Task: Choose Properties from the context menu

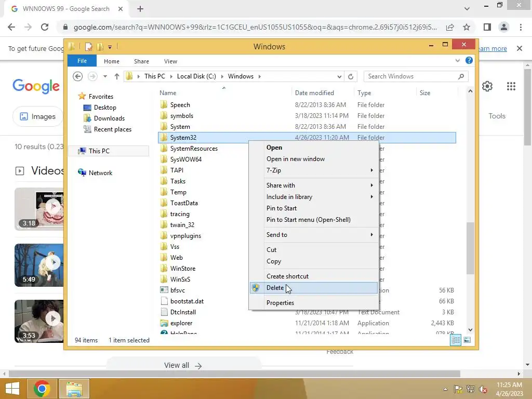Action: (314, 303)
